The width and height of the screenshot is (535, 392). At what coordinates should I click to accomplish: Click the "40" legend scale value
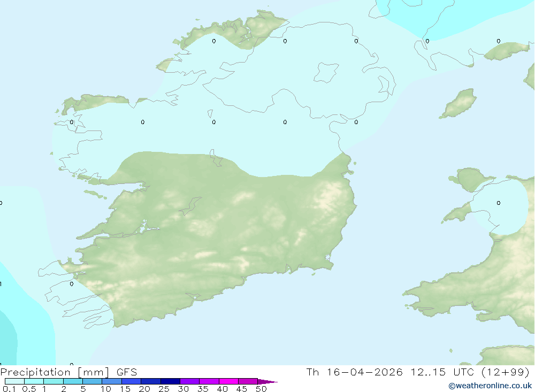pos(222,389)
